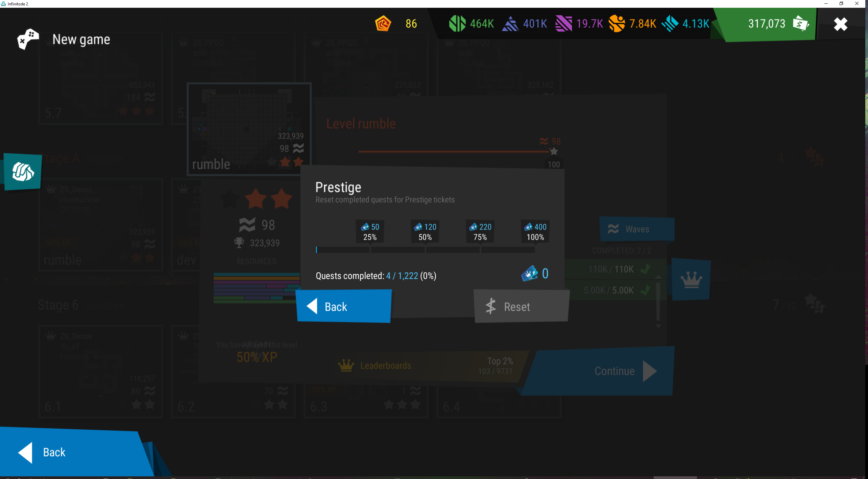Click the blue vector resource icon
The height and width of the screenshot is (479, 868).
tap(510, 24)
